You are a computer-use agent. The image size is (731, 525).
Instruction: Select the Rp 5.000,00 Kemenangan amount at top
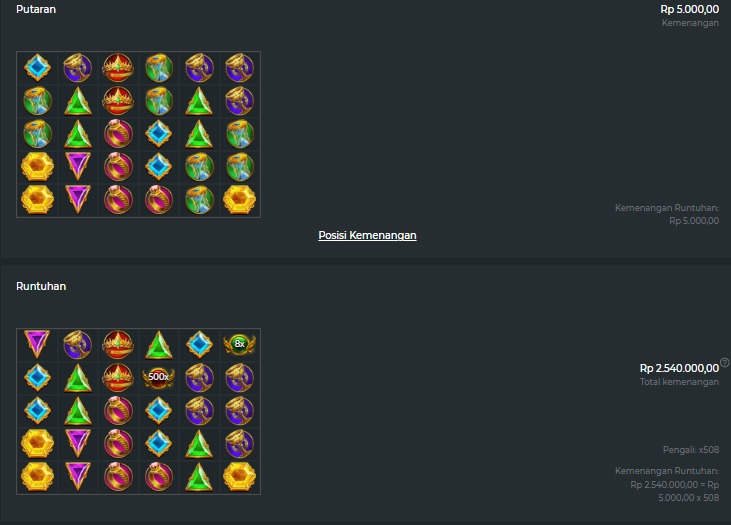pyautogui.click(x=690, y=9)
